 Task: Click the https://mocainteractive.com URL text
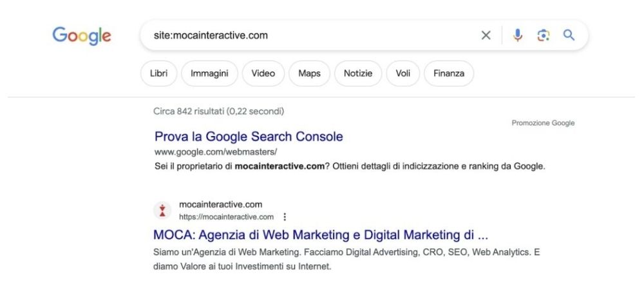click(x=226, y=217)
